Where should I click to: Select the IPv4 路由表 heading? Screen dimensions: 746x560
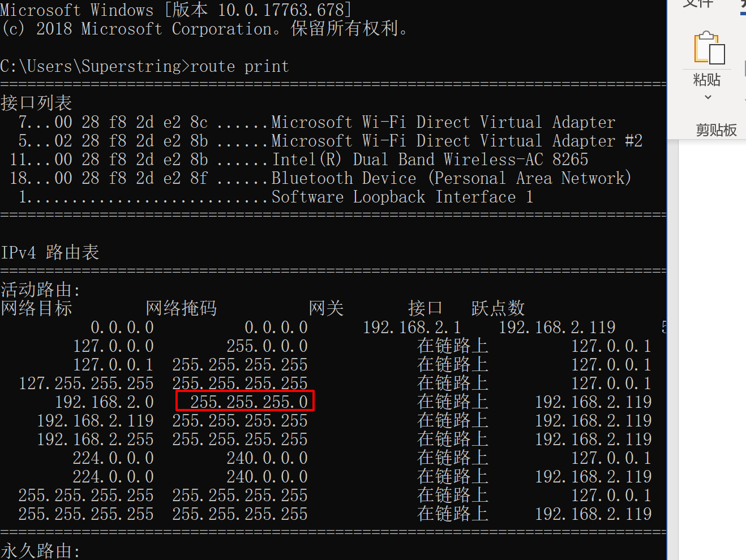coord(50,252)
